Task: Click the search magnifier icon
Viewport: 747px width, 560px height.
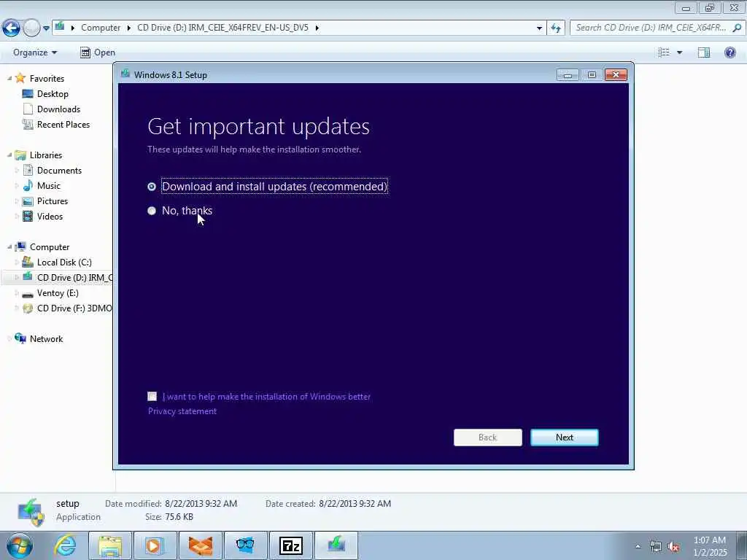Action: 737,28
